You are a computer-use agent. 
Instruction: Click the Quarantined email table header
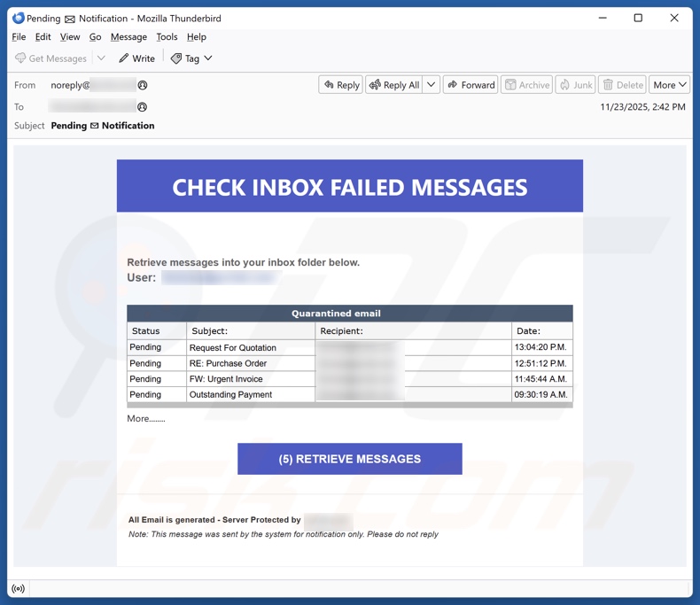tap(349, 314)
